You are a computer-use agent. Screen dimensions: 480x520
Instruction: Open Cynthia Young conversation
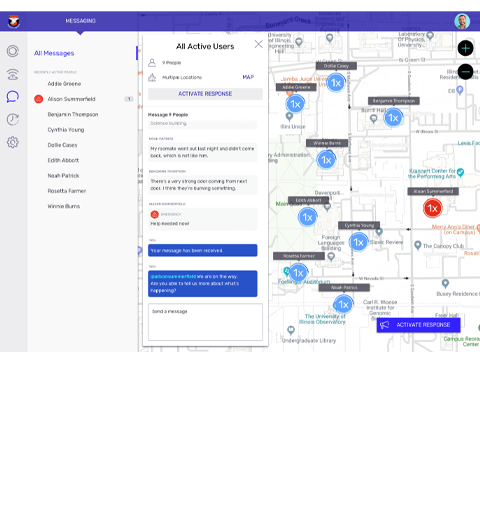pyautogui.click(x=66, y=130)
